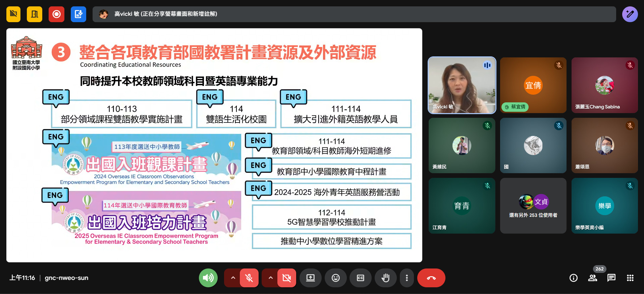
Task: Click the red recording indicator icon
Action: [x=56, y=14]
